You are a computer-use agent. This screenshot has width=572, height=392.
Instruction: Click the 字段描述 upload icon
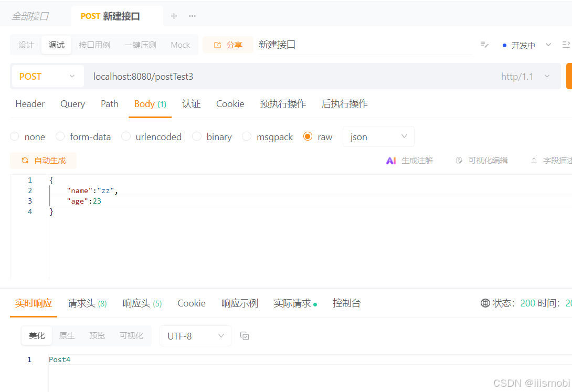[x=534, y=161]
